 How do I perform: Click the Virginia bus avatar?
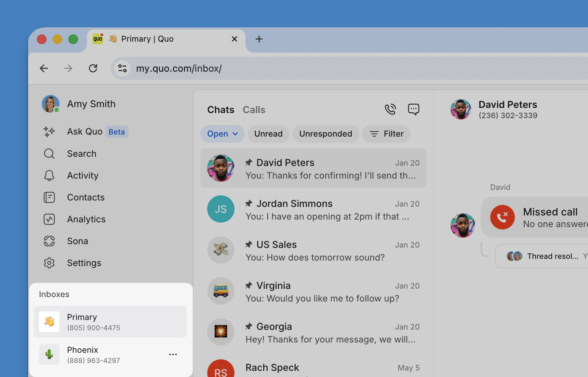pos(221,291)
